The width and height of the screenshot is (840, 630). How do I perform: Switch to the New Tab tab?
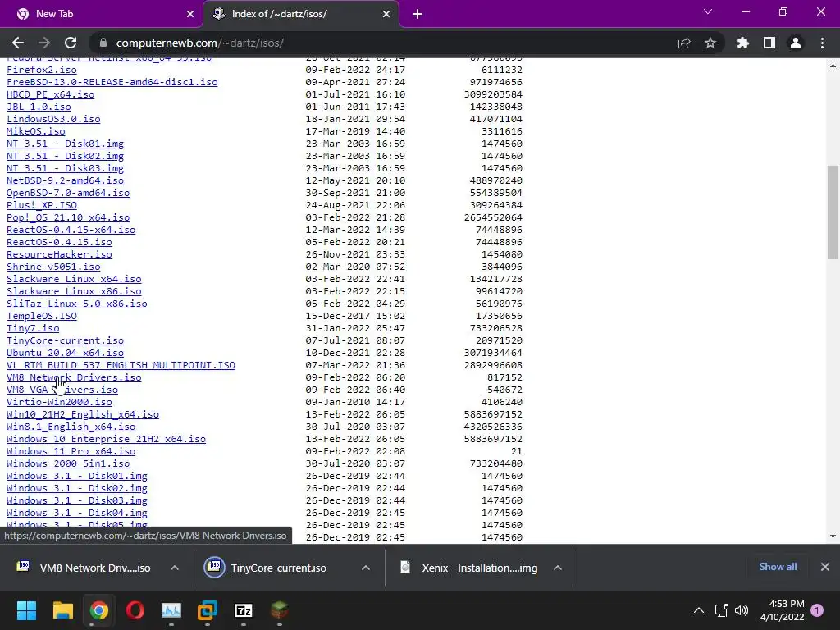pos(102,14)
